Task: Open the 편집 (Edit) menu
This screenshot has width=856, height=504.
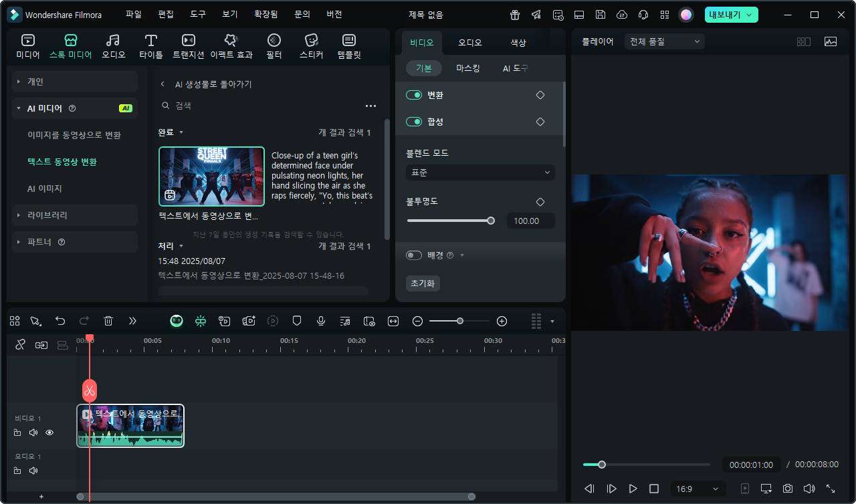Action: (x=166, y=14)
